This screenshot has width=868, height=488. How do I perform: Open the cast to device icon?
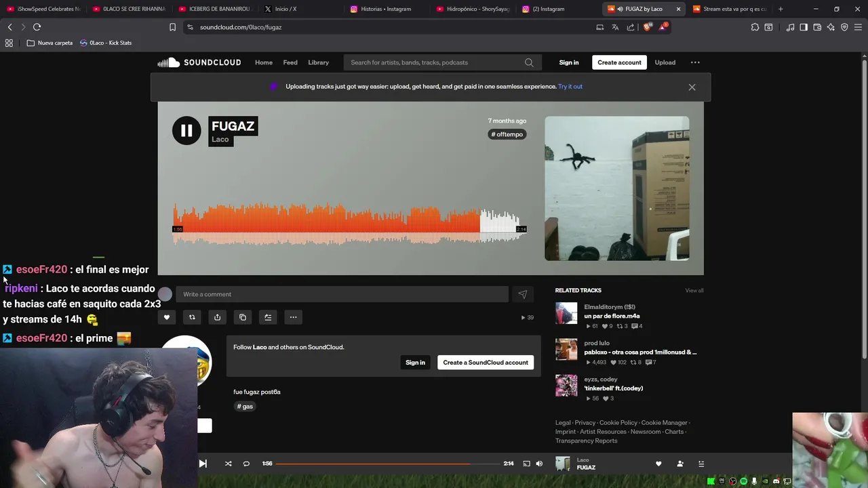[x=526, y=464]
